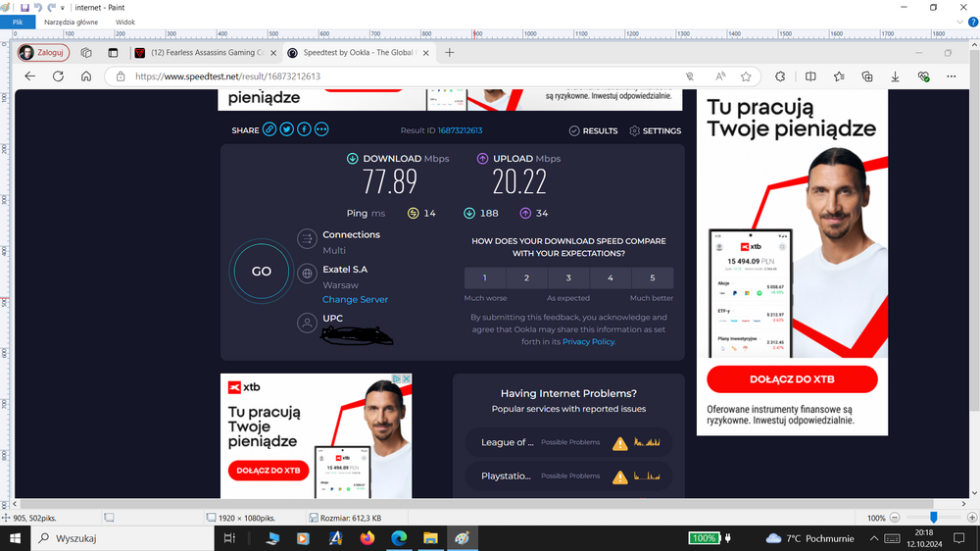
Task: Click the tracking prevention icon in address bar
Action: click(x=689, y=76)
